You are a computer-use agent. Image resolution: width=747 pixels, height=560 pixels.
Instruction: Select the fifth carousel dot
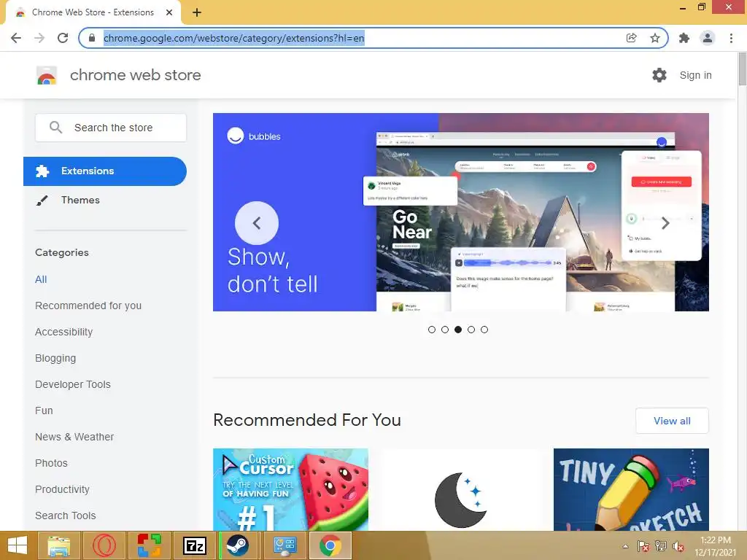(x=484, y=330)
